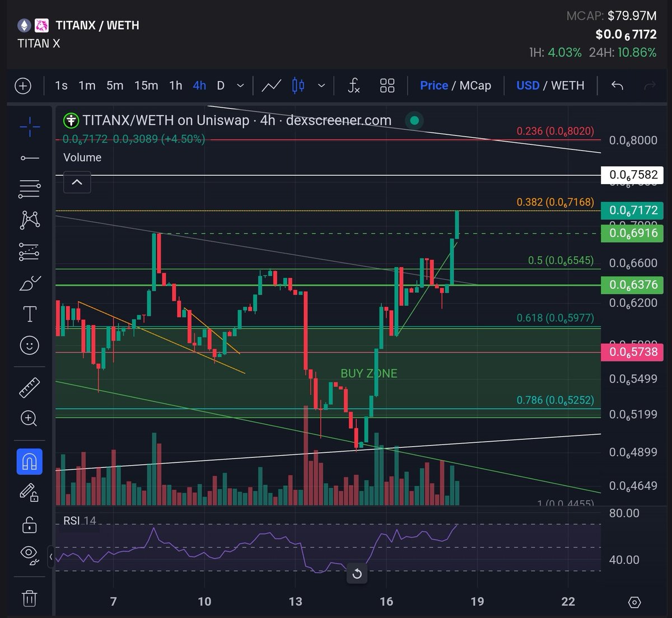Click the pink 0.0₆5738 price tag
The image size is (672, 618).
point(632,352)
